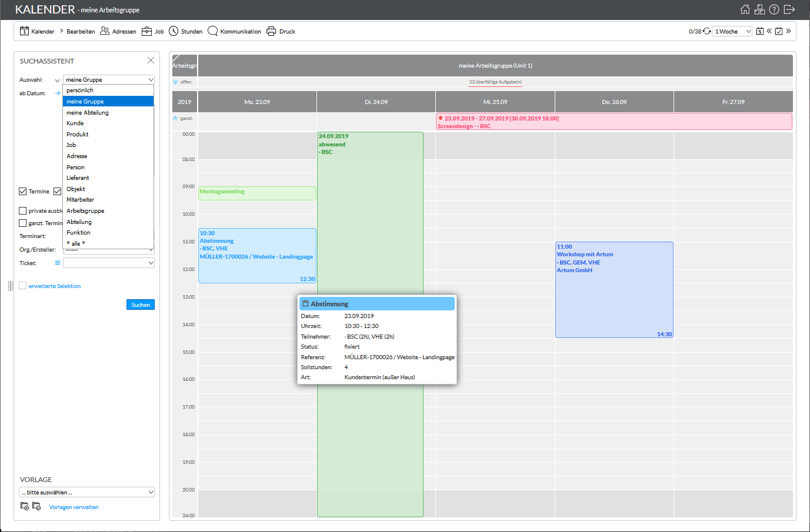This screenshot has width=810, height=532.
Task: Choose Kunde from the dropdown list
Action: pyautogui.click(x=108, y=123)
